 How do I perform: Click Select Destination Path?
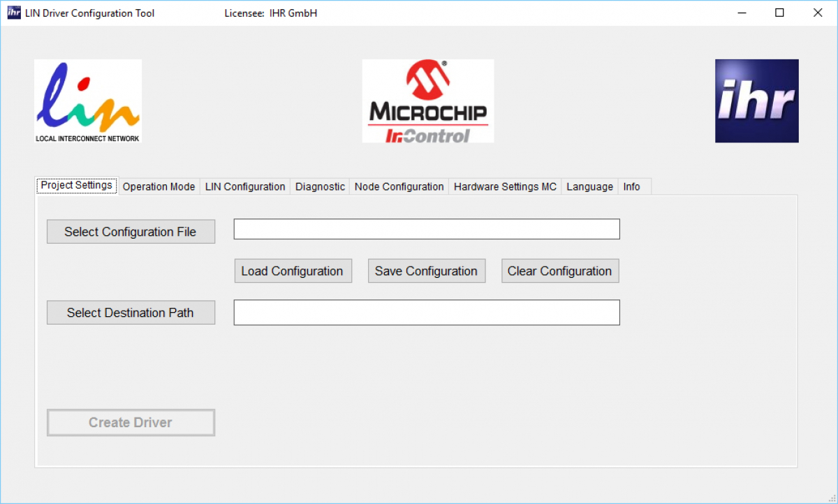click(x=131, y=312)
